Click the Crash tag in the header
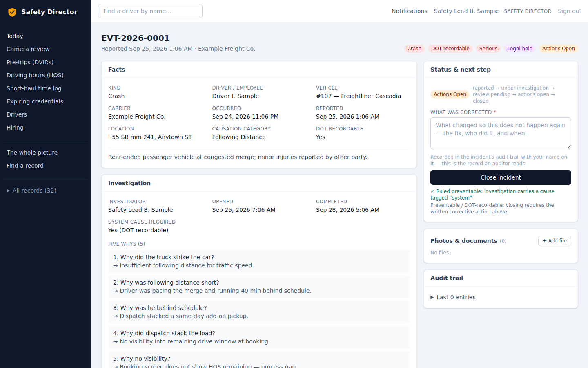The image size is (588, 368). [x=414, y=49]
